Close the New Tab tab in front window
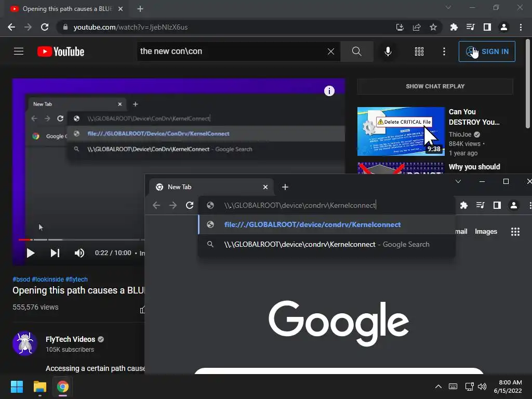 265,187
